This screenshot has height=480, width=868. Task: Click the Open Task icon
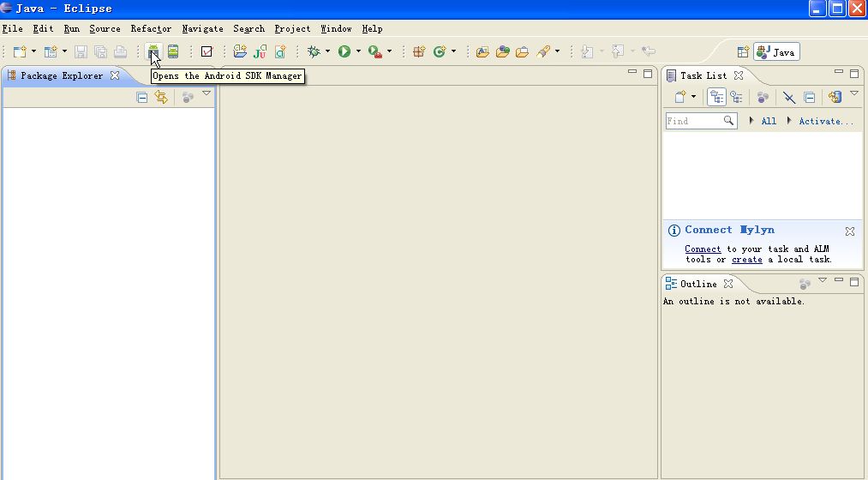click(x=503, y=51)
